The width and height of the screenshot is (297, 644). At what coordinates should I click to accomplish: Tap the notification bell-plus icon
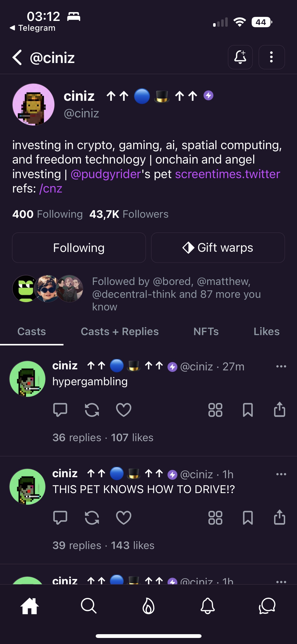[240, 57]
